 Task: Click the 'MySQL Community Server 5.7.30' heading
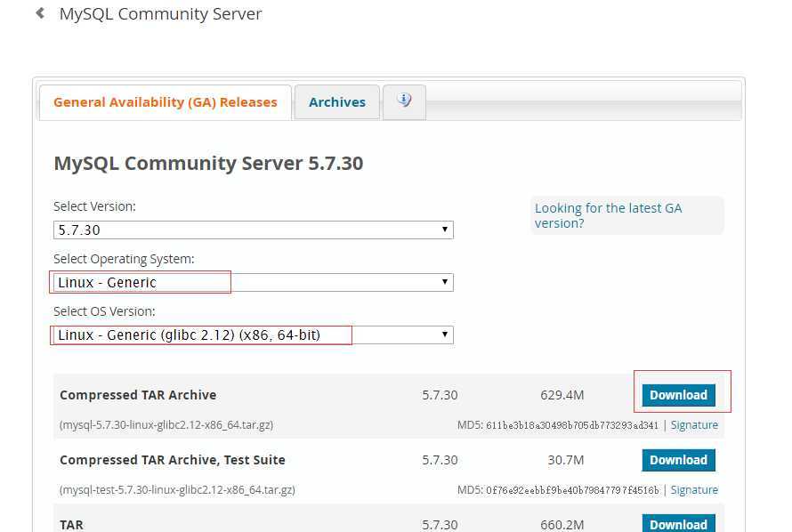tap(208, 164)
